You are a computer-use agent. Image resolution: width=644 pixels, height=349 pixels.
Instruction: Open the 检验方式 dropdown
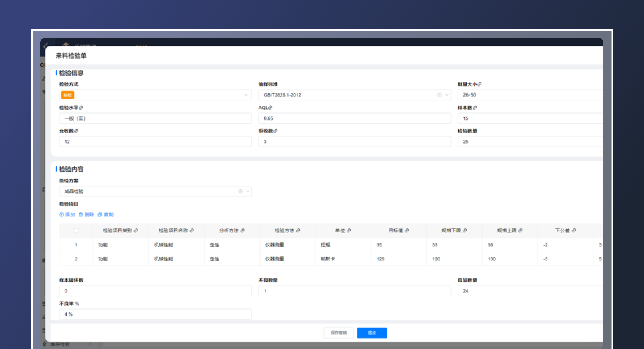pos(246,95)
